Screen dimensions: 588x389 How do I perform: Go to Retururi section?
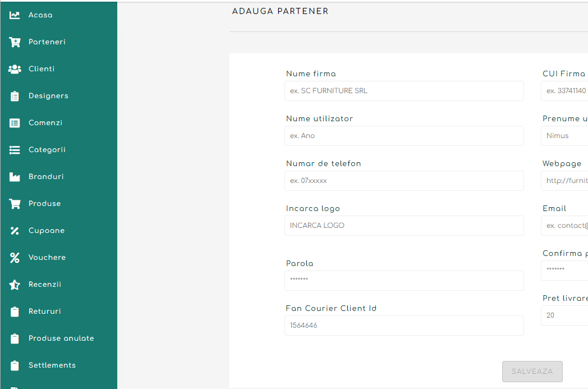click(45, 312)
